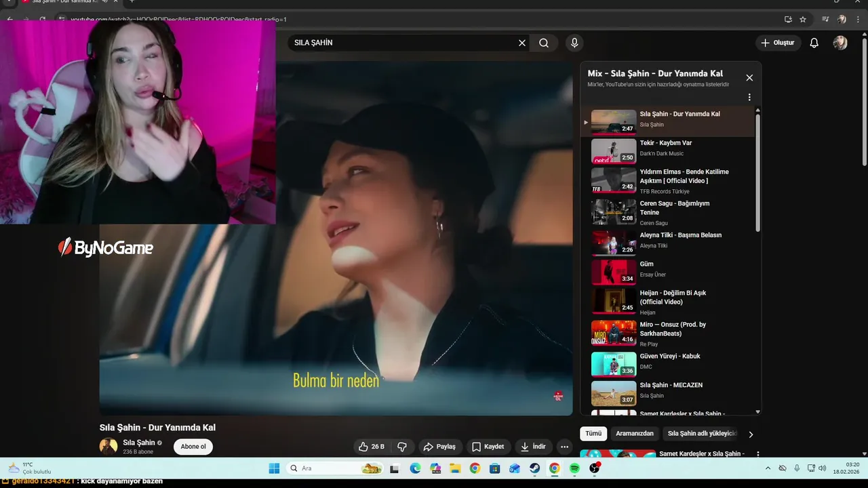Click the Oluştur create button
This screenshot has width=868, height=488.
pos(777,43)
